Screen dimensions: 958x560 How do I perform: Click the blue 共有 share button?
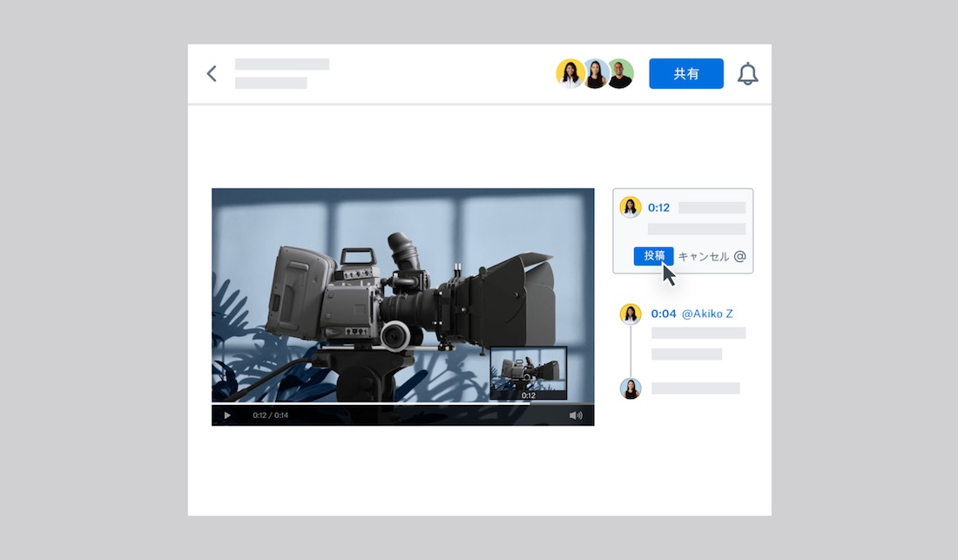coord(686,74)
